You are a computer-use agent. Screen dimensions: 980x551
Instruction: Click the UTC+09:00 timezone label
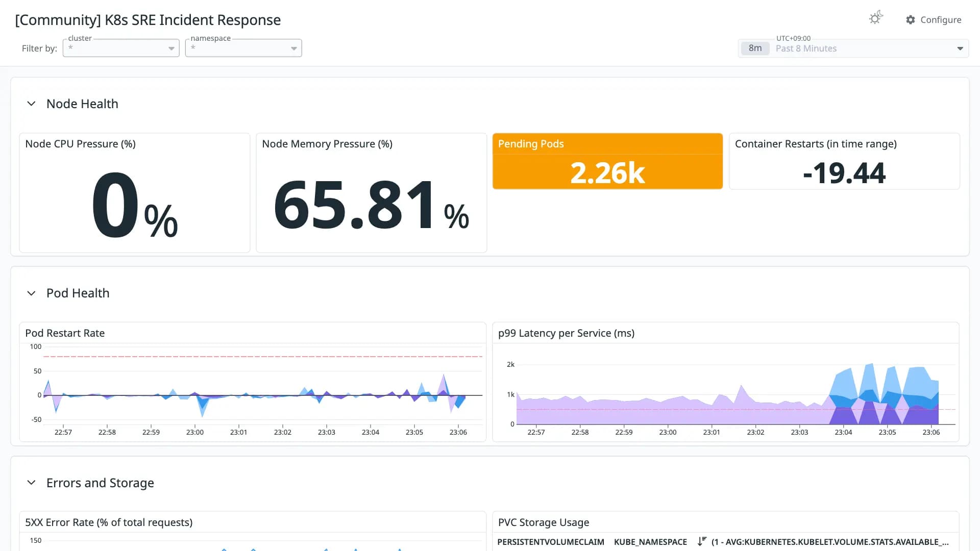[793, 38]
